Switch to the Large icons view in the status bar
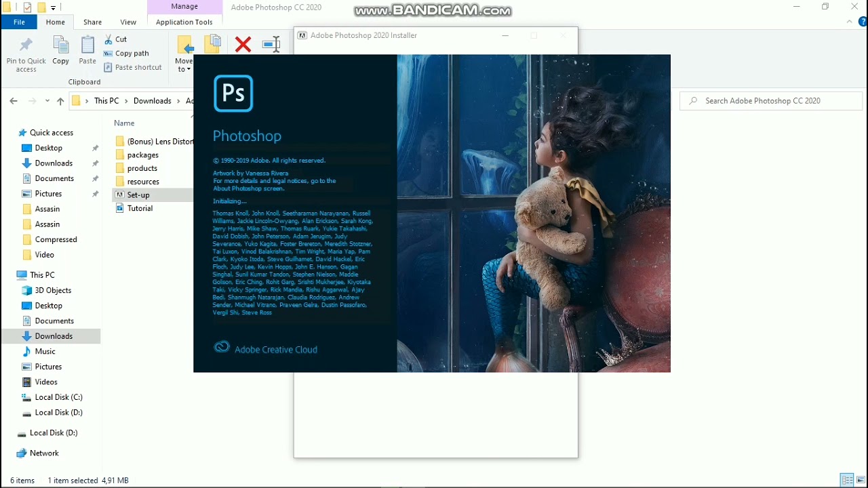 pos(861,481)
